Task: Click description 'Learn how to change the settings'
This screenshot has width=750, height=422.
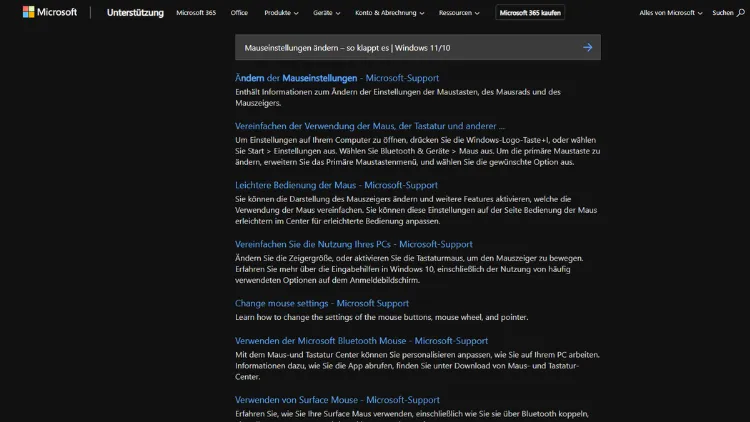Action: [382, 317]
